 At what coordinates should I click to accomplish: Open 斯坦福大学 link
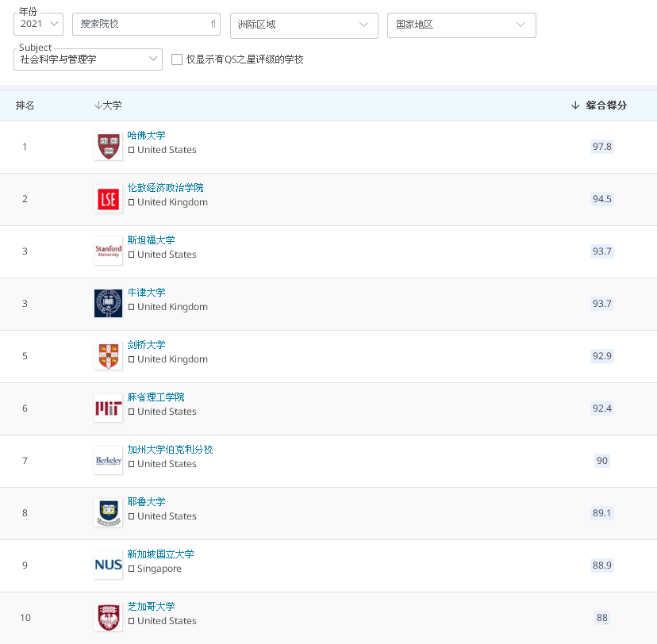151,240
